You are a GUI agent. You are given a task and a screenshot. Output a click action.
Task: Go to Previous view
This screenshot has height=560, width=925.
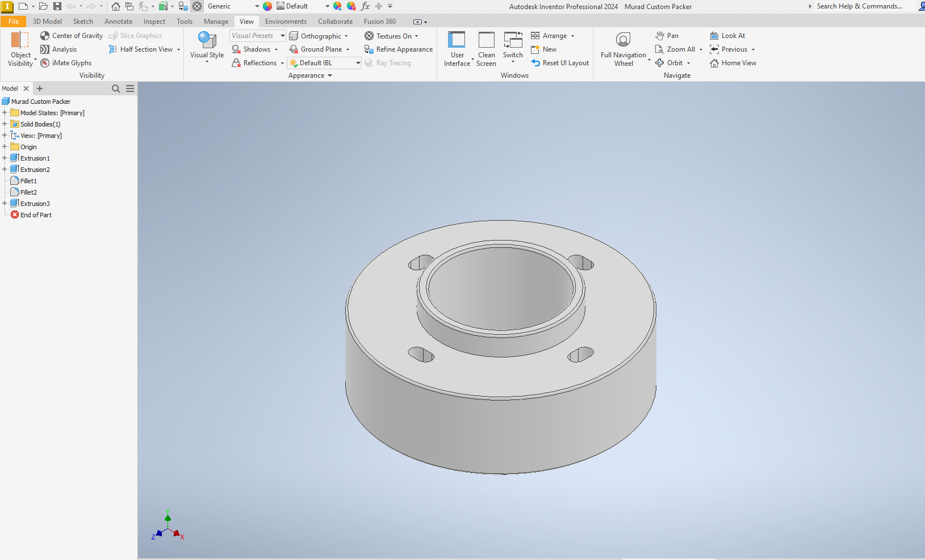pyautogui.click(x=729, y=49)
